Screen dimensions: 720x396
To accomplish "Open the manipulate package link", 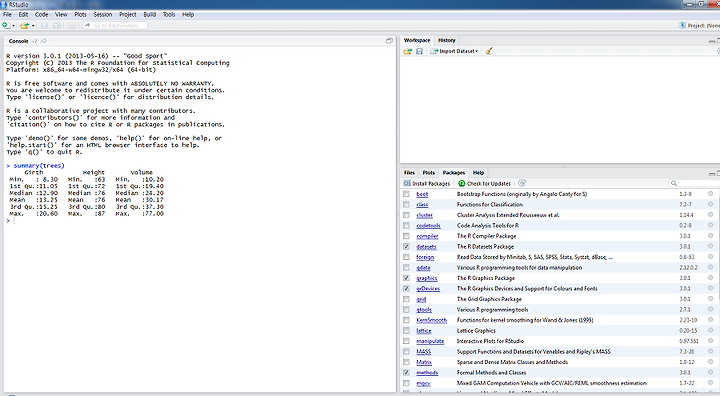I will point(430,341).
